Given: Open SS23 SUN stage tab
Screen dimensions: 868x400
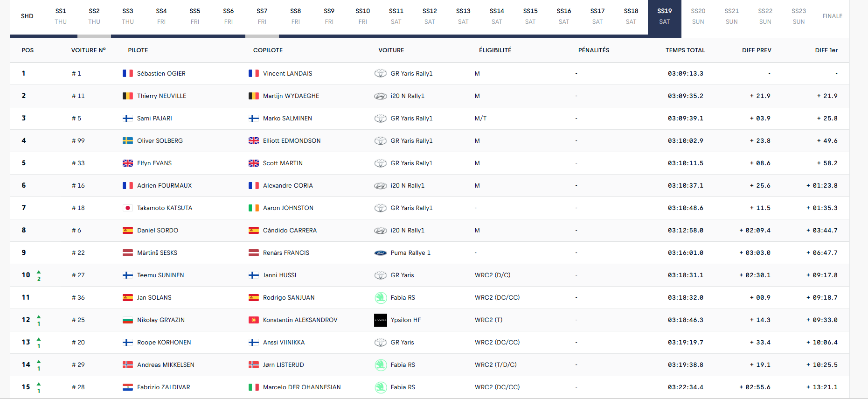Looking at the screenshot, I should (799, 16).
